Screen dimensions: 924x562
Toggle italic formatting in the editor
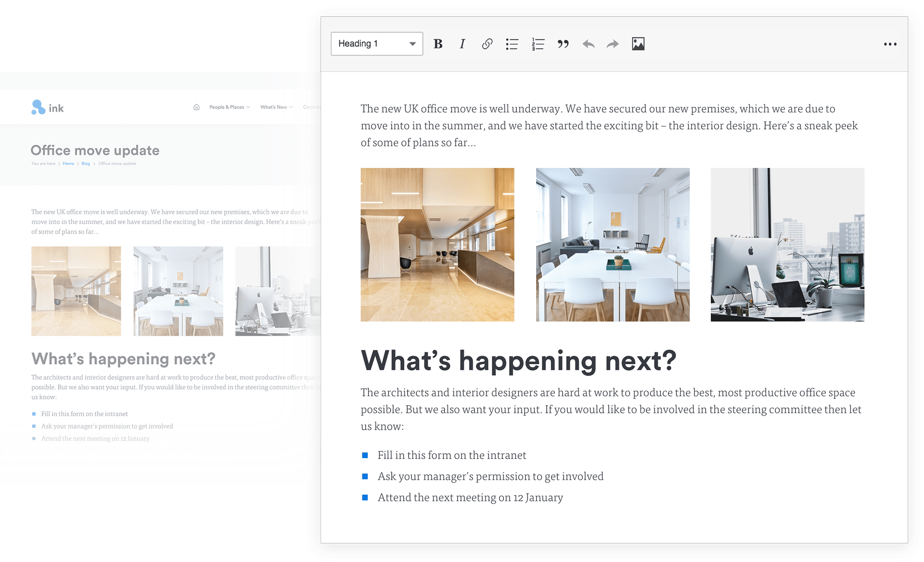click(x=462, y=44)
